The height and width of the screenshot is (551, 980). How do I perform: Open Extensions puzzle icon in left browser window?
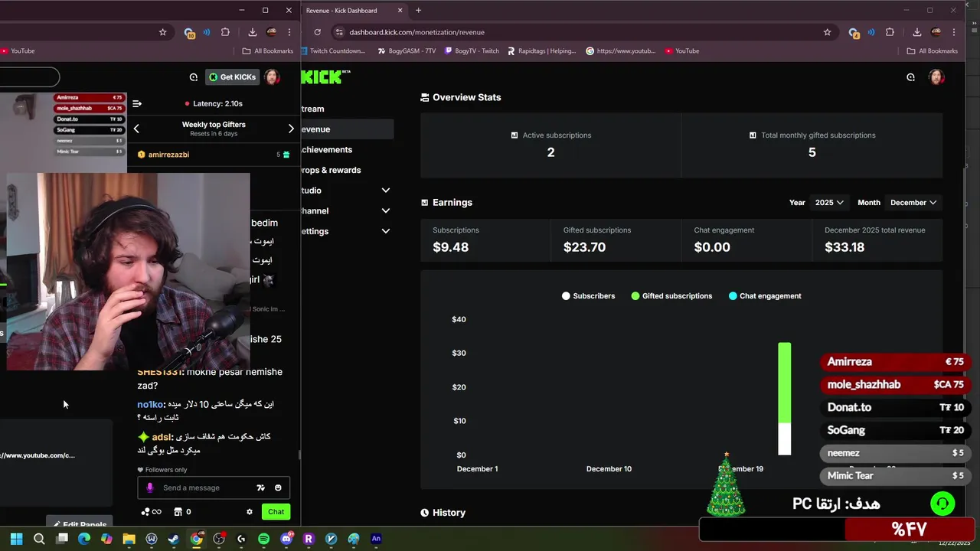click(x=225, y=32)
